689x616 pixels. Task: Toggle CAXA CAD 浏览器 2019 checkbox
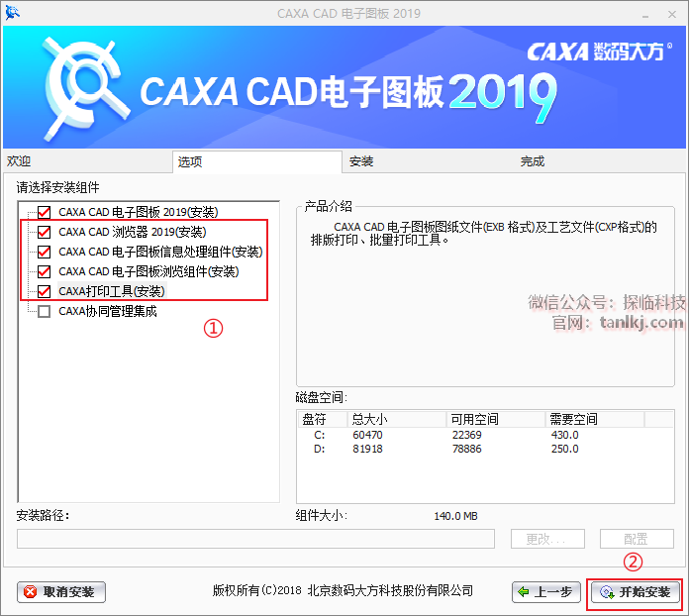coord(44,232)
